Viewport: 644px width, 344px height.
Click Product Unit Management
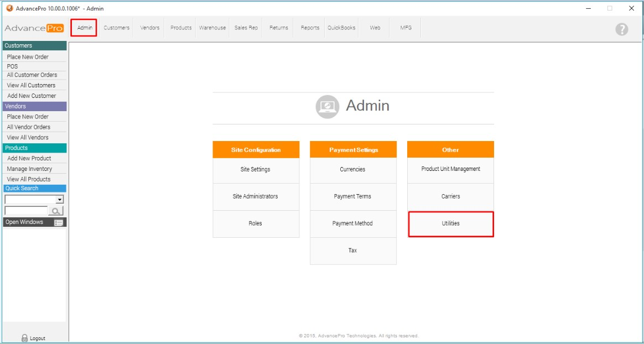click(450, 169)
